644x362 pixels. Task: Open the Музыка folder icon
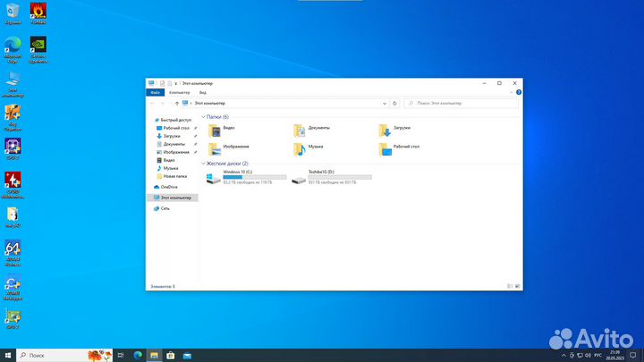(299, 147)
